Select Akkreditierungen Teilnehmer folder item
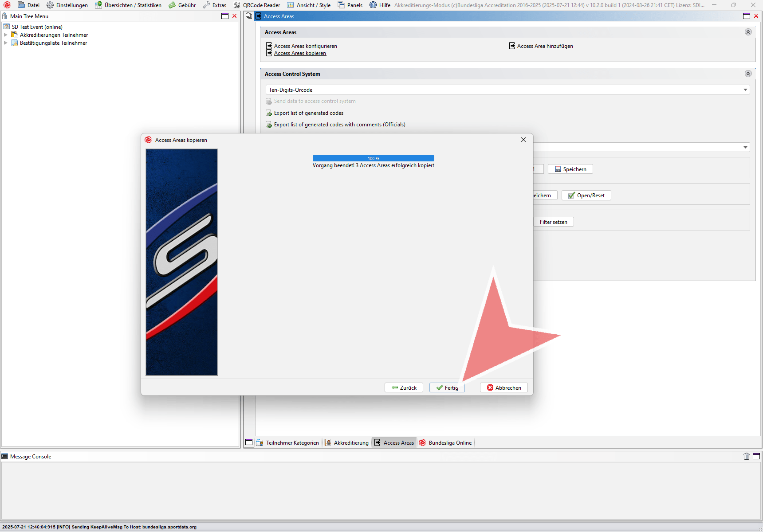The image size is (763, 532). (x=54, y=35)
